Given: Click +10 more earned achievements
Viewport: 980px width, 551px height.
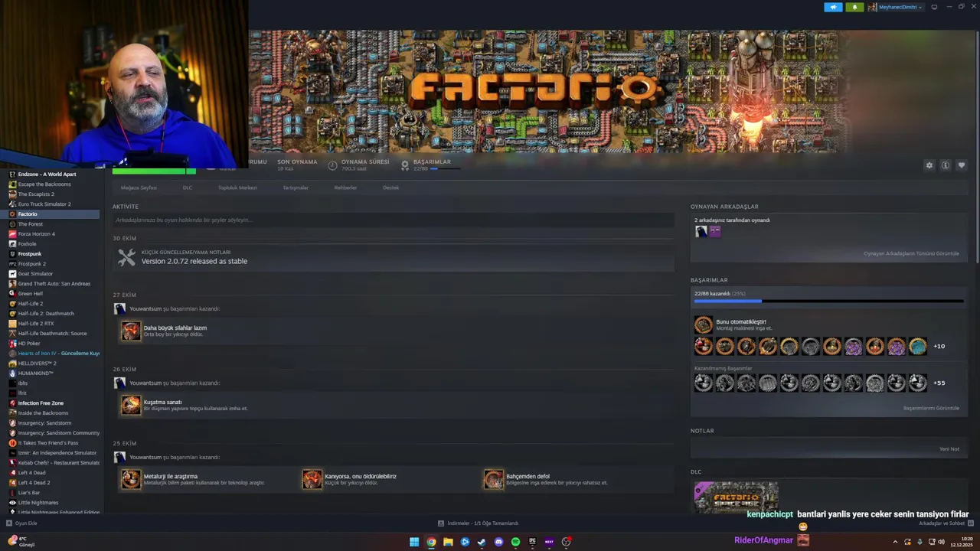Looking at the screenshot, I should [939, 346].
